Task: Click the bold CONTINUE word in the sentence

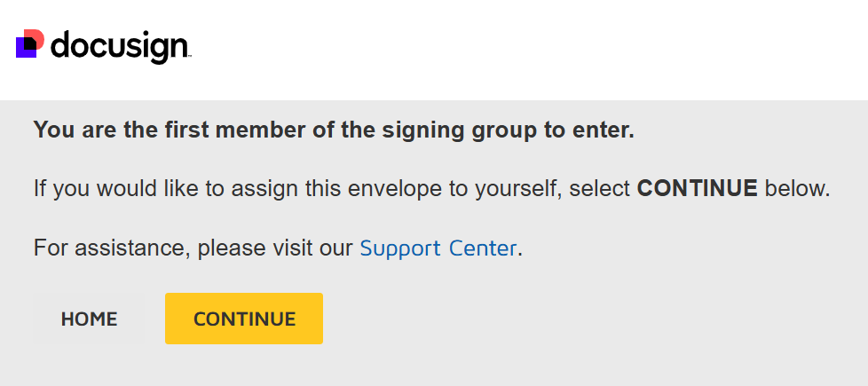Action: coord(697,189)
